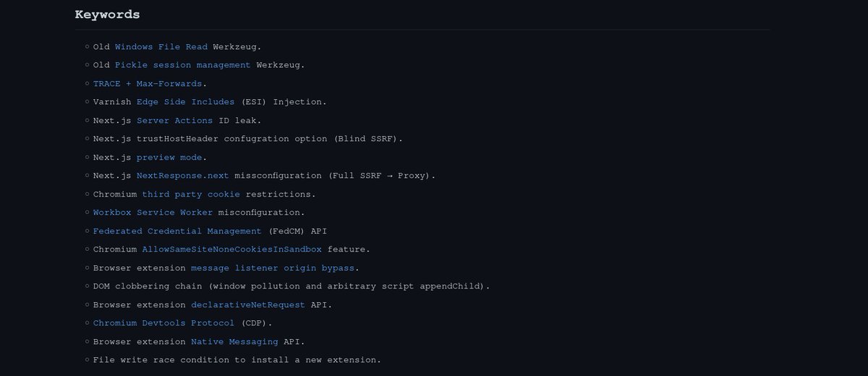Click the 'ID leak.' text
Viewport: 868px width, 376px height.
(240, 120)
